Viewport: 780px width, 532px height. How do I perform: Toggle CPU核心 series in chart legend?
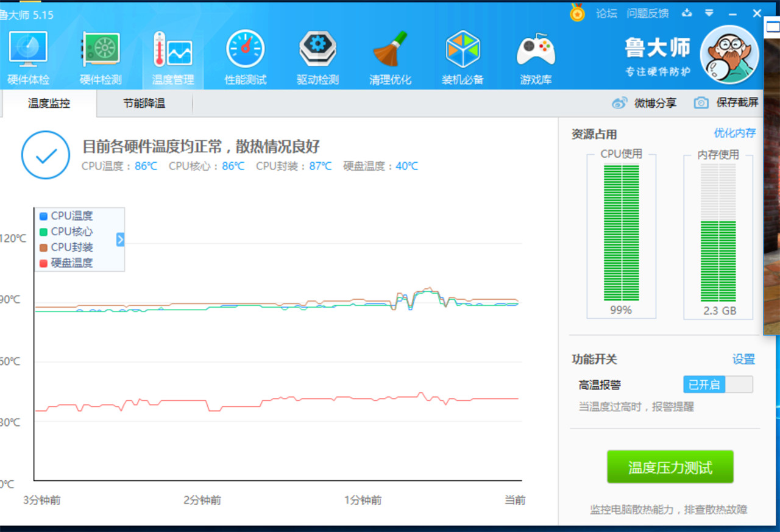(x=66, y=232)
